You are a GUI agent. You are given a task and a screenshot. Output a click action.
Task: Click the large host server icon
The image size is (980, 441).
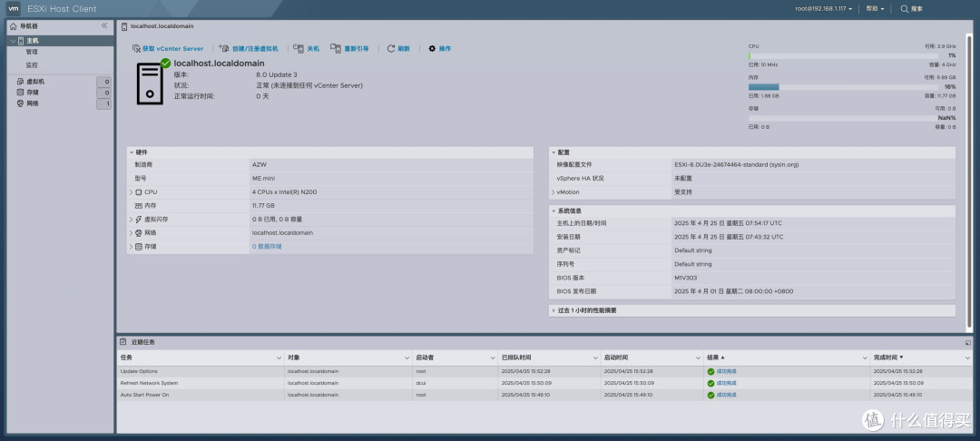point(150,82)
